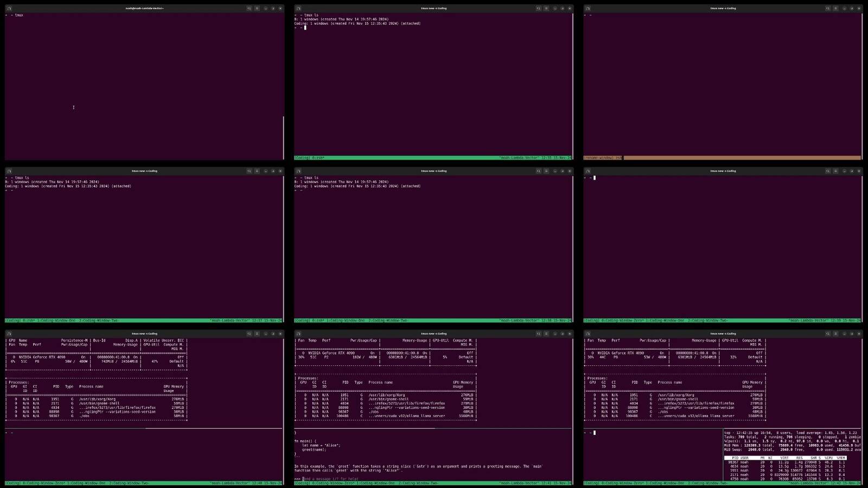Click 'MiB Mem' line in the top pane
868x488 pixels.
tap(792, 445)
